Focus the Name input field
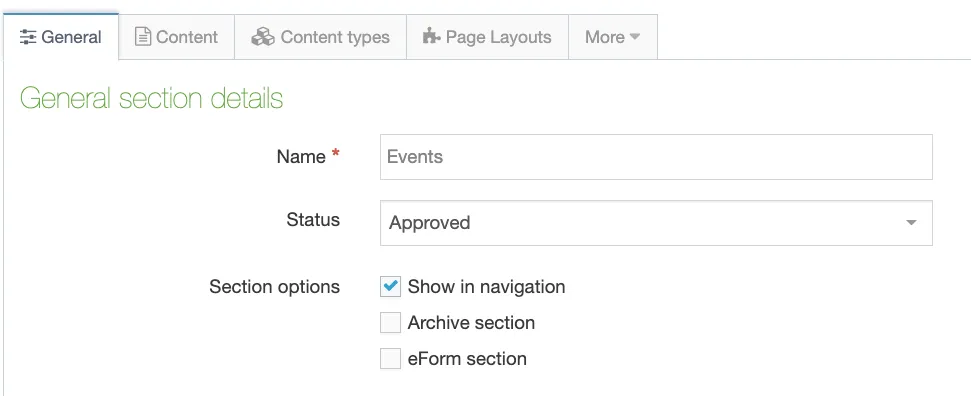971x396 pixels. pyautogui.click(x=656, y=157)
